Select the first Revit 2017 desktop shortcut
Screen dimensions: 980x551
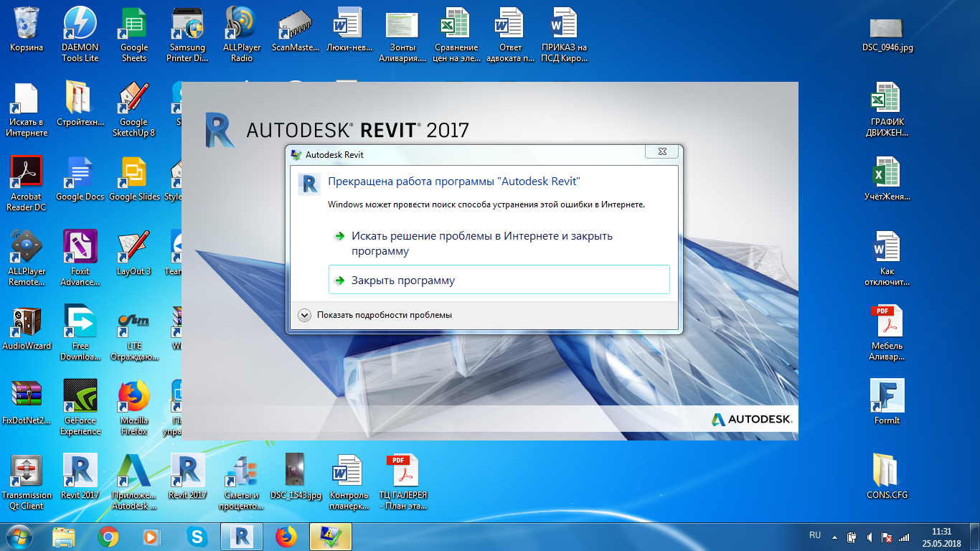80,477
